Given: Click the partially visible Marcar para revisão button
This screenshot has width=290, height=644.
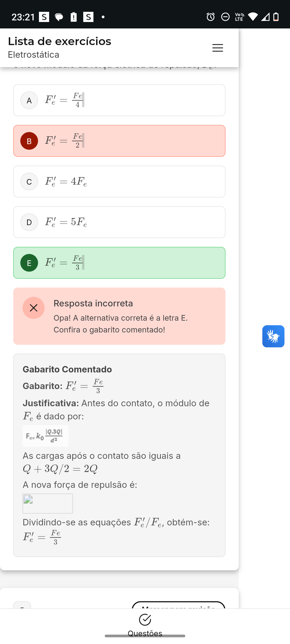Looking at the screenshot, I should (178, 605).
